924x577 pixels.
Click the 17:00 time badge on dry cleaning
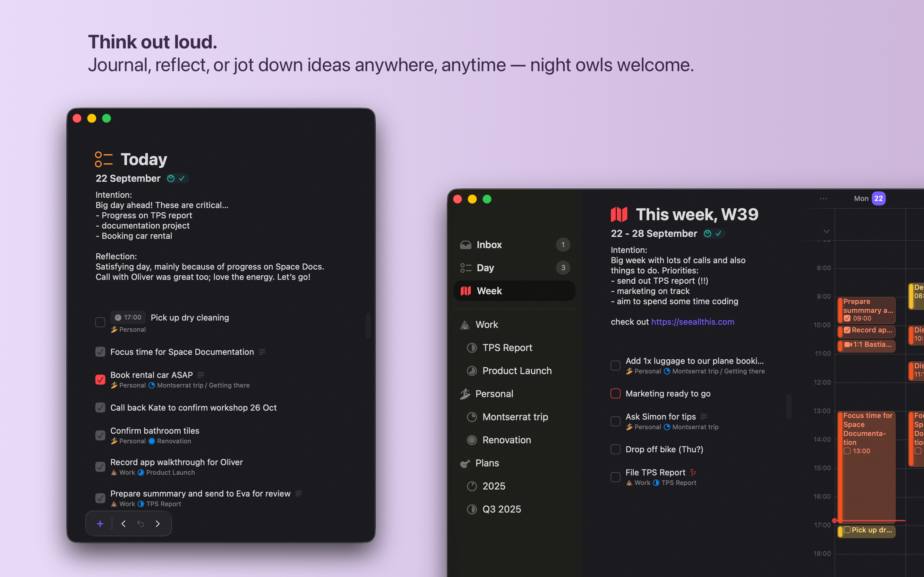click(x=128, y=317)
